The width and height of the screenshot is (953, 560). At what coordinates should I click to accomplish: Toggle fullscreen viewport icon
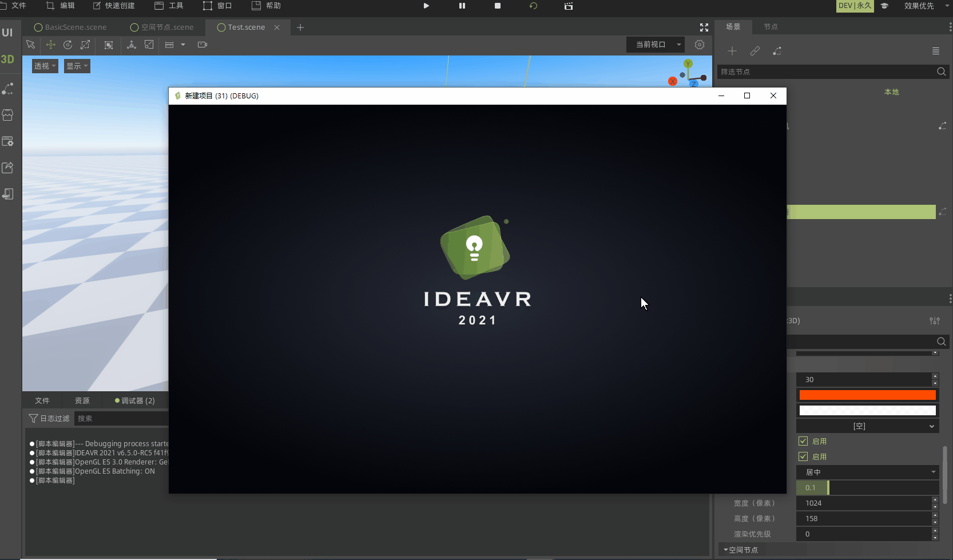[704, 27]
